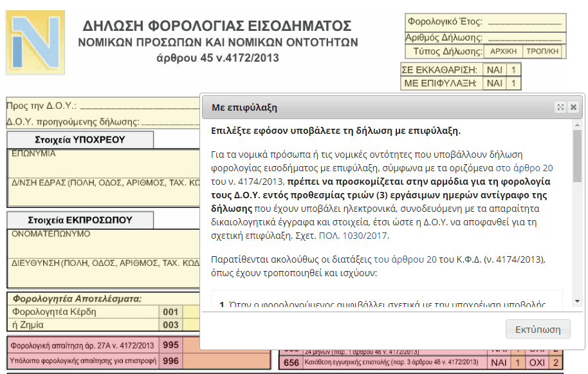Click the 'Κατάθεση εγγυητικής επιστολής' description in row 656

point(391,362)
